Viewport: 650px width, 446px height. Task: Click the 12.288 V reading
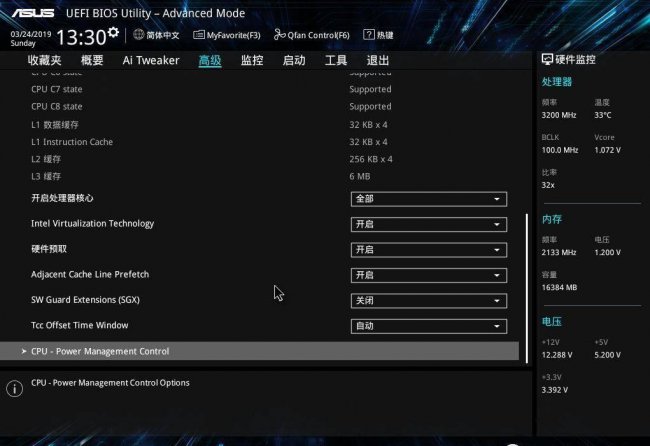click(x=557, y=355)
